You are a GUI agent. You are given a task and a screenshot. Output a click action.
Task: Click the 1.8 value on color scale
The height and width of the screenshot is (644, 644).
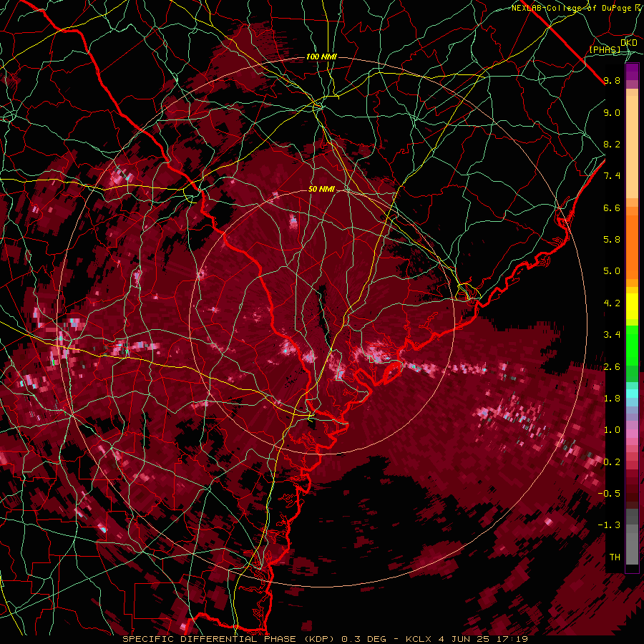click(x=612, y=399)
